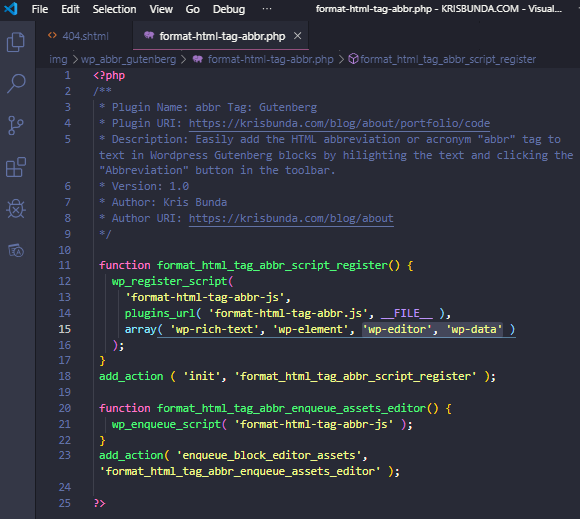Open the Explorer view in activity bar
The width and height of the screenshot is (580, 519).
[x=16, y=42]
